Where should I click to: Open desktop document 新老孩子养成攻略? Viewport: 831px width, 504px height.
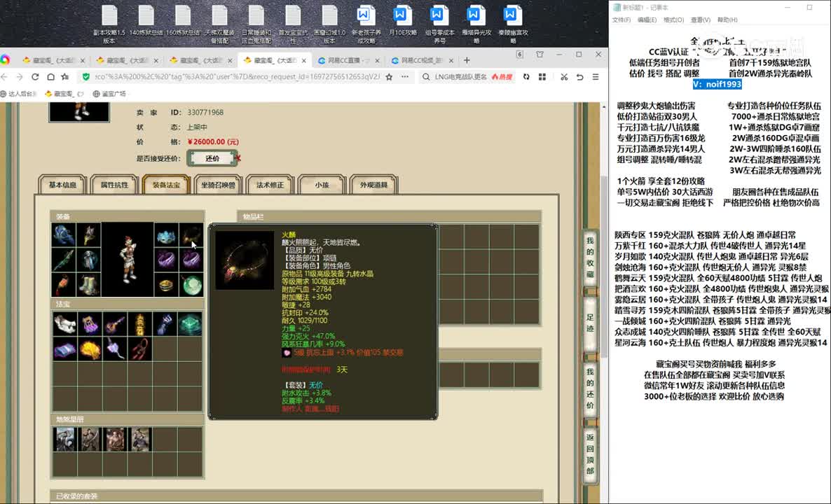coord(366,24)
